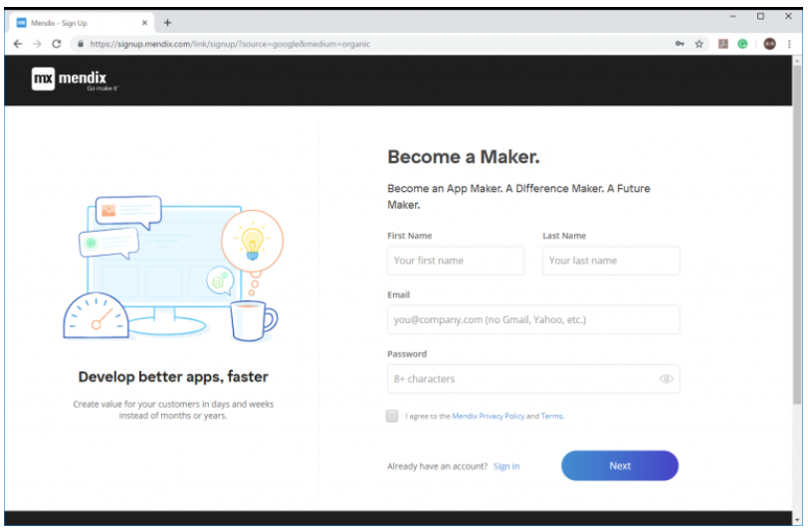Click the address bar URL
Viewport: 808px width, 532px height.
coord(230,45)
